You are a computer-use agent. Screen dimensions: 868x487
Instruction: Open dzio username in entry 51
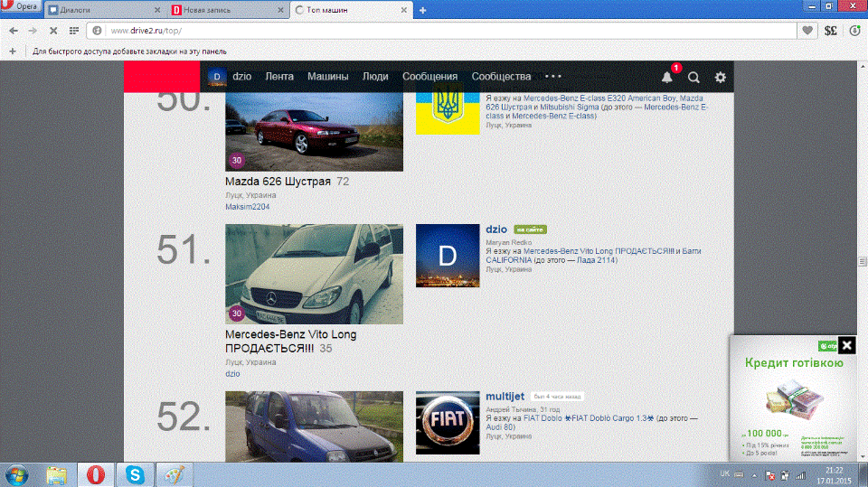tap(496, 229)
